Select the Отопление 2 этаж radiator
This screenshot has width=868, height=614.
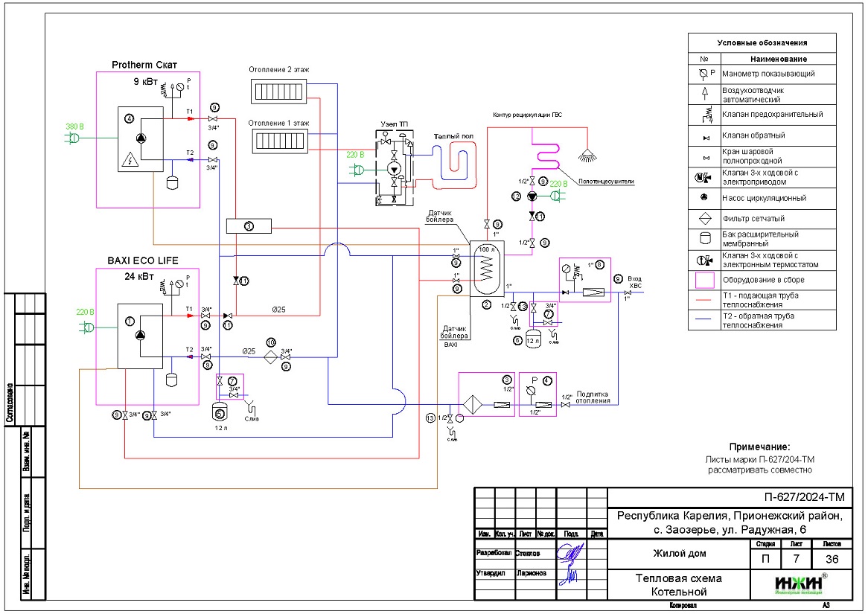click(x=278, y=93)
